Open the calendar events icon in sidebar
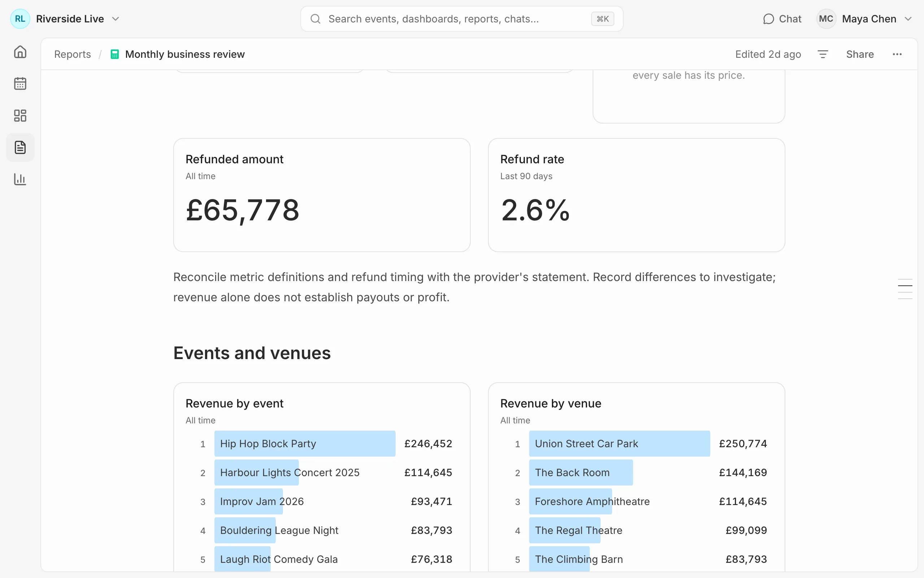Viewport: 924px width, 578px height. (x=20, y=83)
